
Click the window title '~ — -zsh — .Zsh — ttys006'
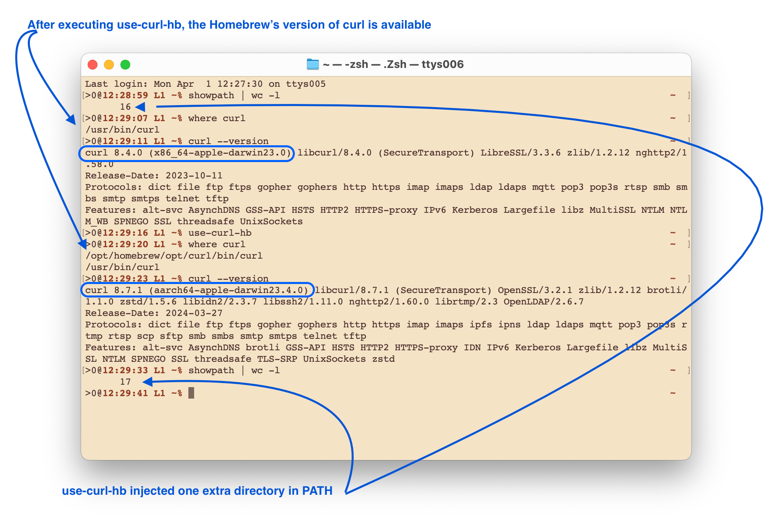393,64
